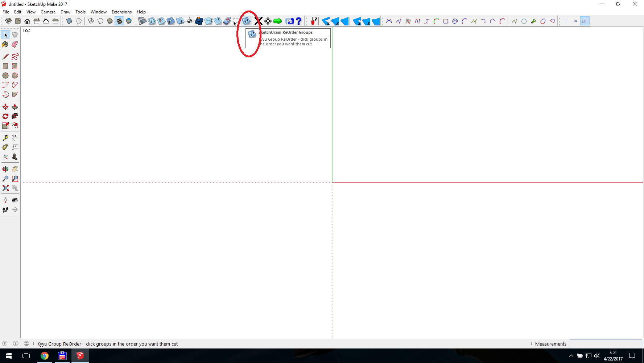Select the Protractor tool
The width and height of the screenshot is (644, 363).
point(5,147)
